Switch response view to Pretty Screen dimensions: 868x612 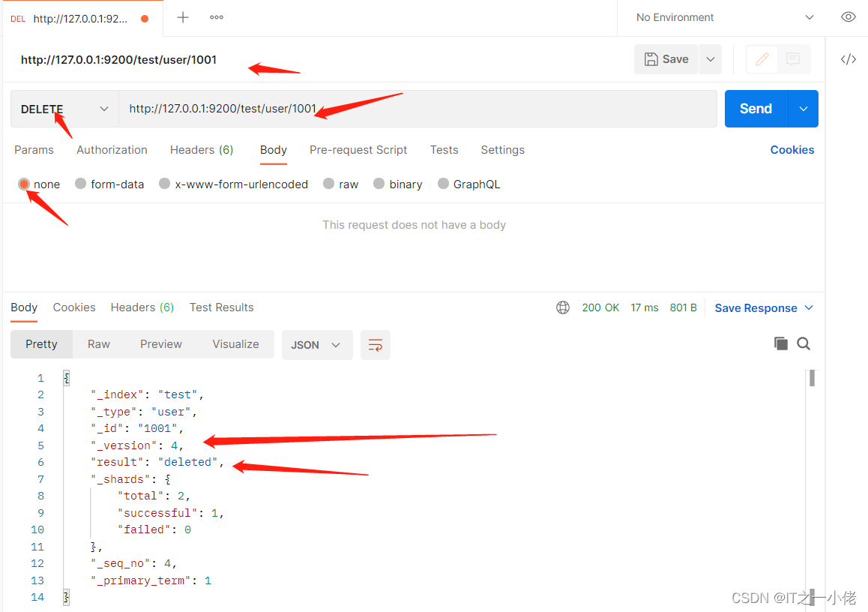pos(41,344)
